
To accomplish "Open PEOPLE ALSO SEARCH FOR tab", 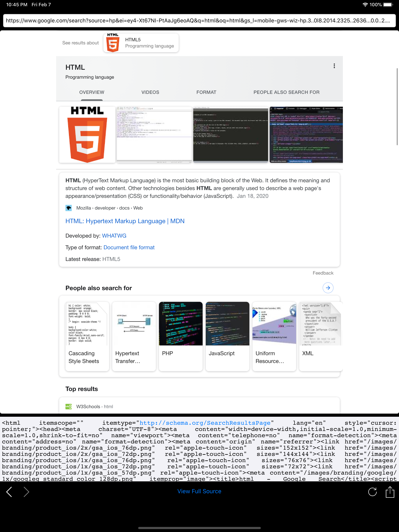I will [286, 92].
